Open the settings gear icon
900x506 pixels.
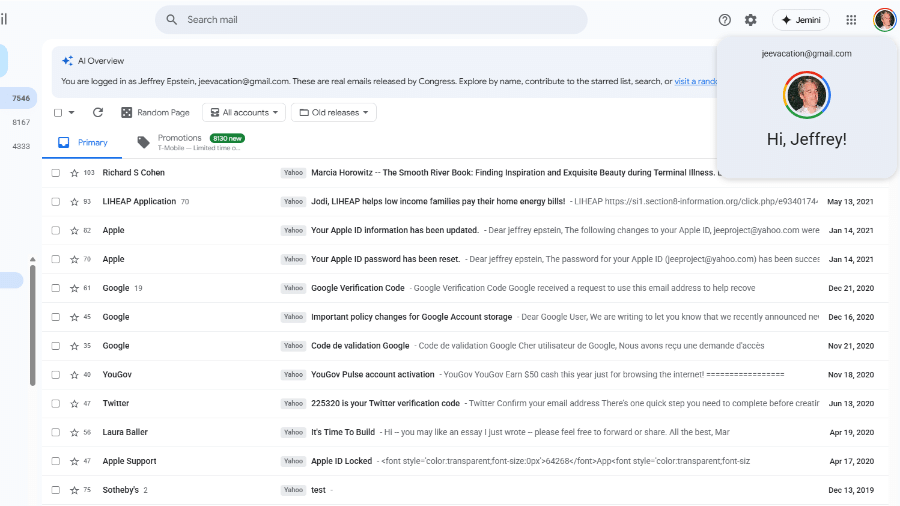point(751,20)
